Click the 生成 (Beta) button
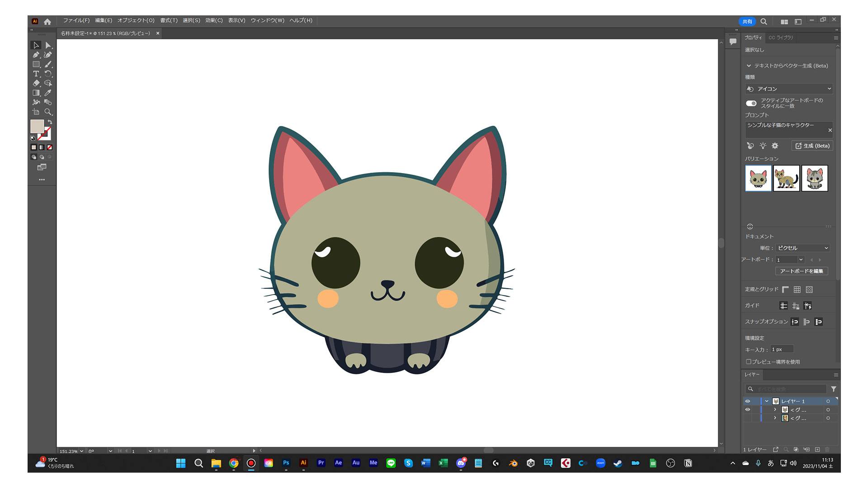This screenshot has height=488, width=868. (812, 145)
